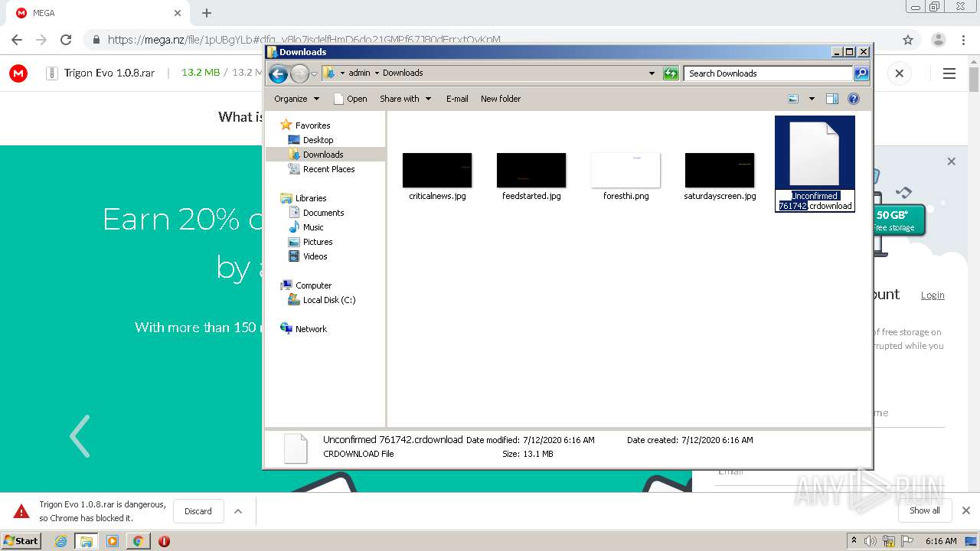Open Chrome from the taskbar
Viewport: 980px width, 551px height.
(x=139, y=541)
